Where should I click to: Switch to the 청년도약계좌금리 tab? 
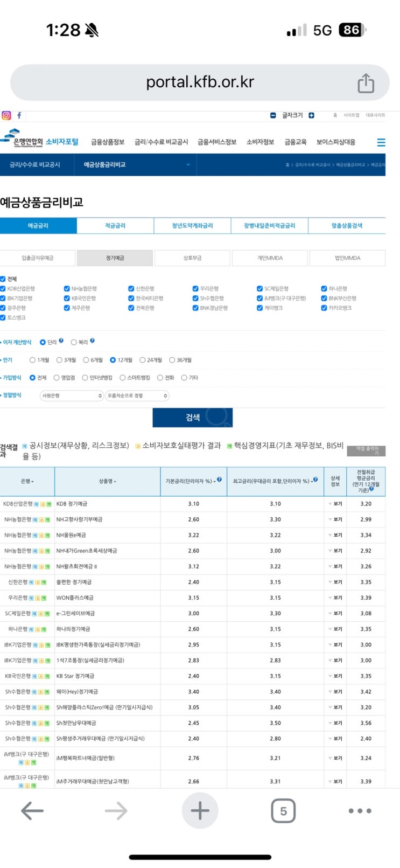pyautogui.click(x=192, y=226)
